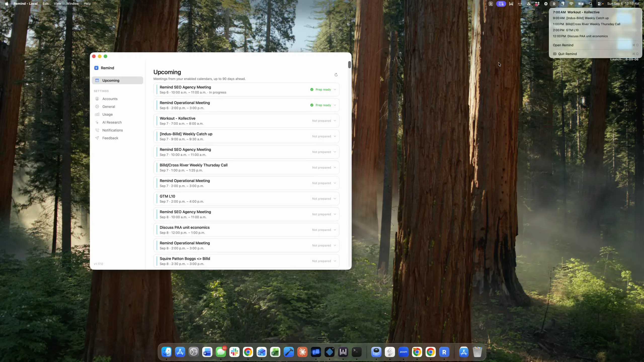
Task: Open the Remind R status icon in menu bar
Action: coord(554,4)
